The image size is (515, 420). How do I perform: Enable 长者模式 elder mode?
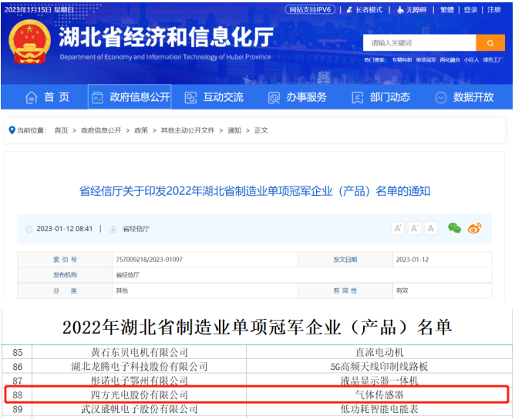coord(364,10)
